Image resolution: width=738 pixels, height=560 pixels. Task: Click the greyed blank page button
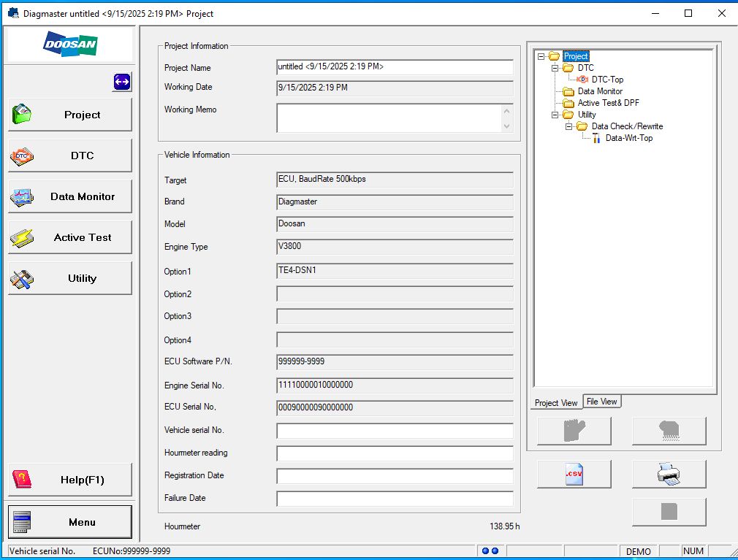click(669, 512)
